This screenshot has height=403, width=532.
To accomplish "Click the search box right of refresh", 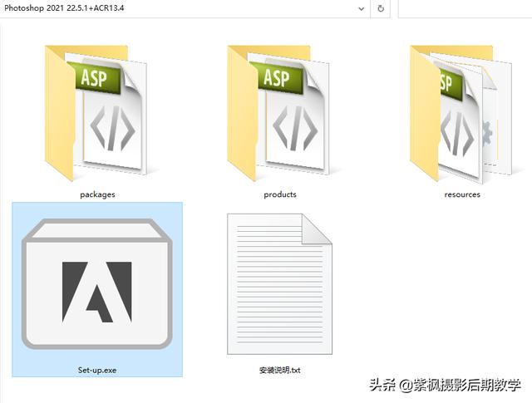I will click(x=465, y=8).
